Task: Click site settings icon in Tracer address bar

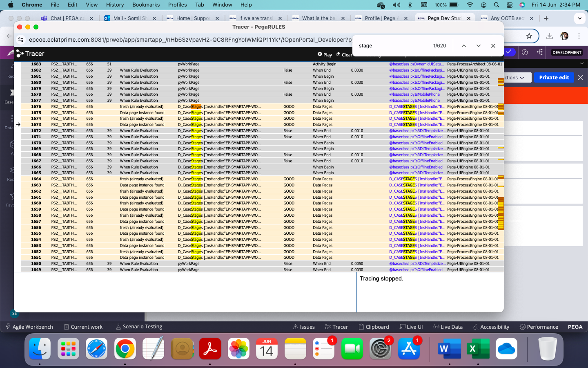Action: [x=20, y=40]
